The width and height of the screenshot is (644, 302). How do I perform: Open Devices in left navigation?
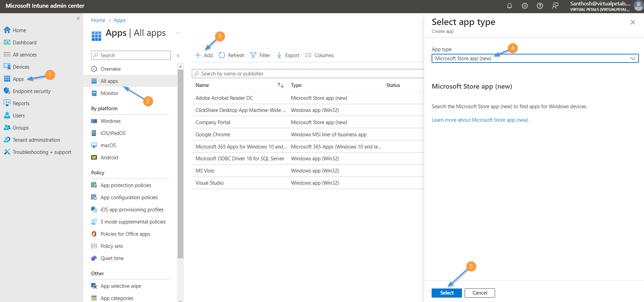tap(21, 67)
